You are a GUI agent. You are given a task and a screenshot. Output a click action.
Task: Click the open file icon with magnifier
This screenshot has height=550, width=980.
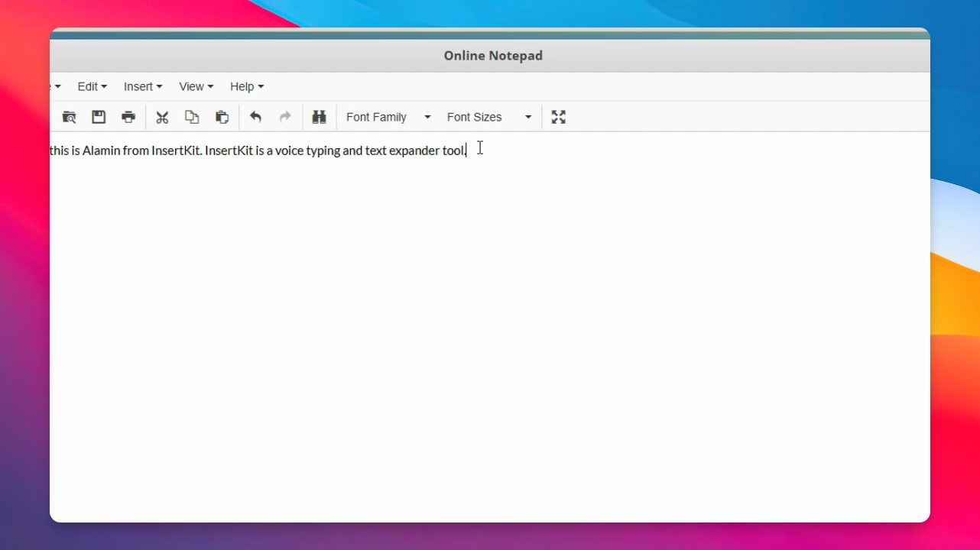point(69,117)
